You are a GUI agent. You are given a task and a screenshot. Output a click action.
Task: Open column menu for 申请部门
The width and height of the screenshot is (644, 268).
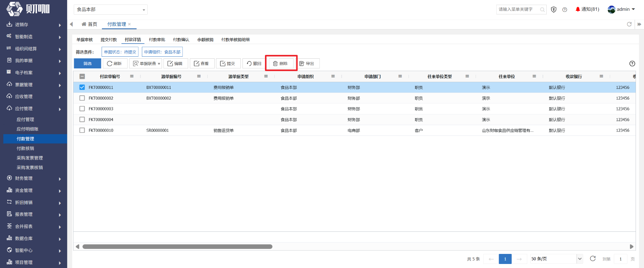[x=400, y=76]
